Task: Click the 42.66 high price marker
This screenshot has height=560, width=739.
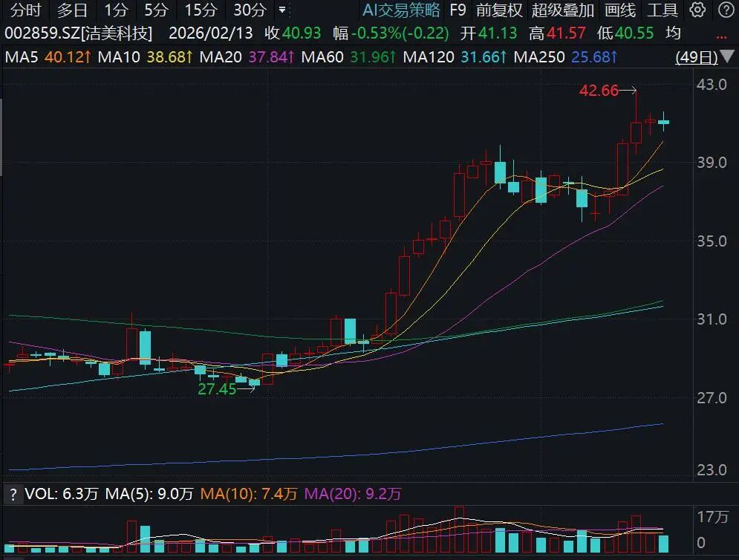Action: (599, 91)
